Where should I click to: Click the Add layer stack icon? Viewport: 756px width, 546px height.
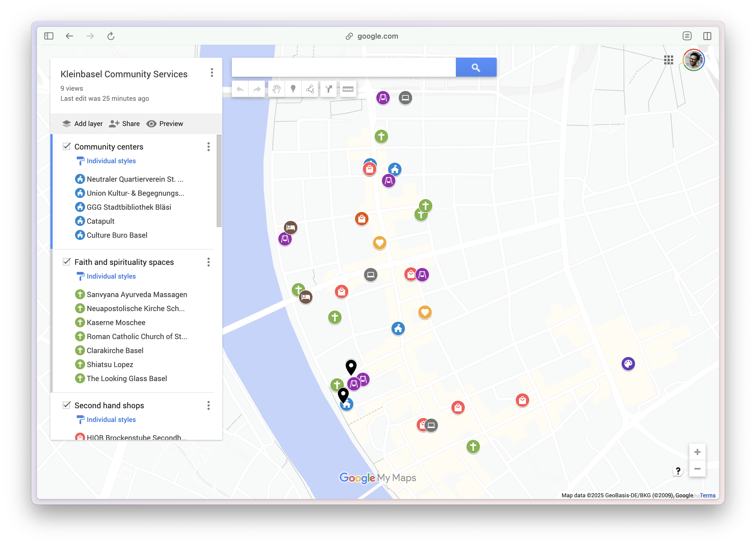(66, 124)
